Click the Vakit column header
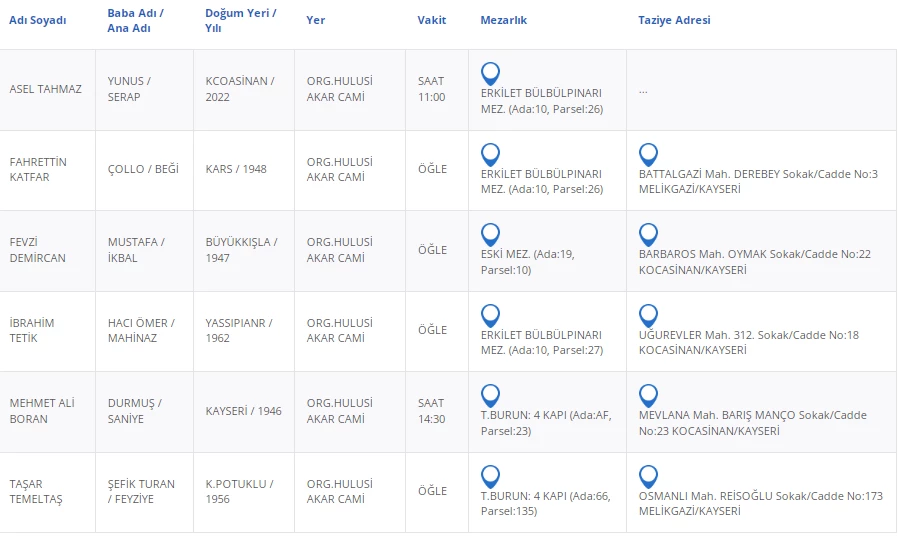 (432, 20)
